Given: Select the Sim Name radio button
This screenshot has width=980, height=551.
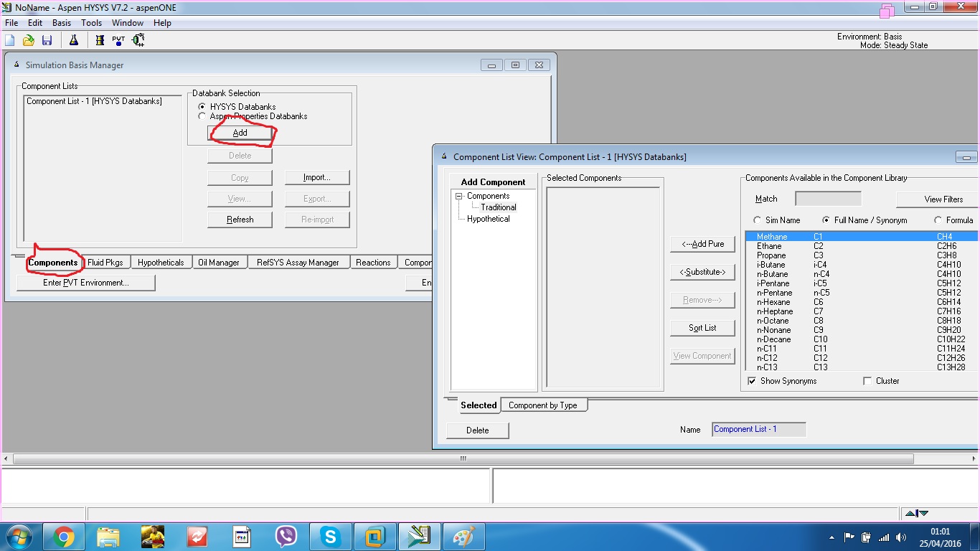Looking at the screenshot, I should pos(758,220).
